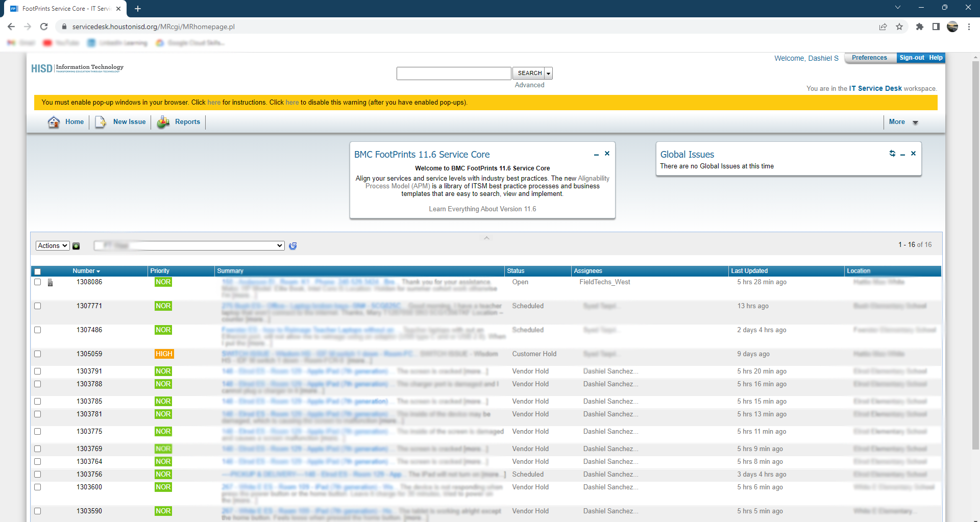The width and height of the screenshot is (980, 522).
Task: Click the attachment icon on issue 1308086
Action: coord(50,283)
